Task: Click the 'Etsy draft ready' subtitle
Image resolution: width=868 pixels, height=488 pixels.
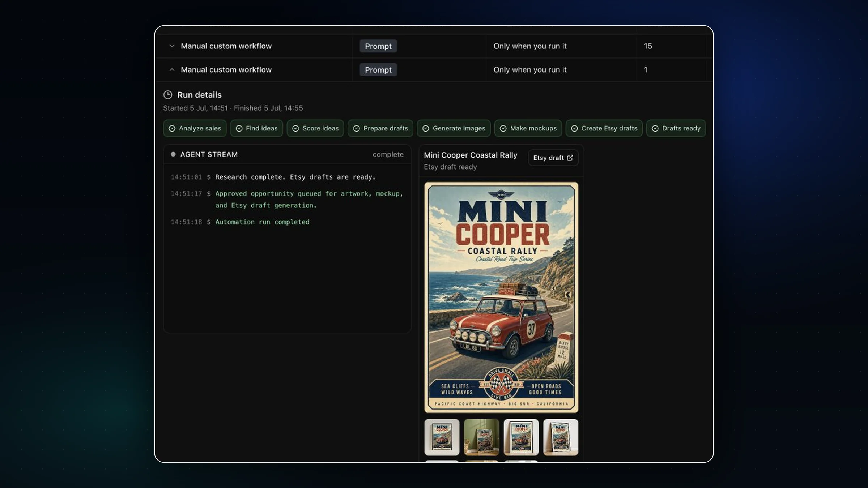Action: pyautogui.click(x=450, y=167)
